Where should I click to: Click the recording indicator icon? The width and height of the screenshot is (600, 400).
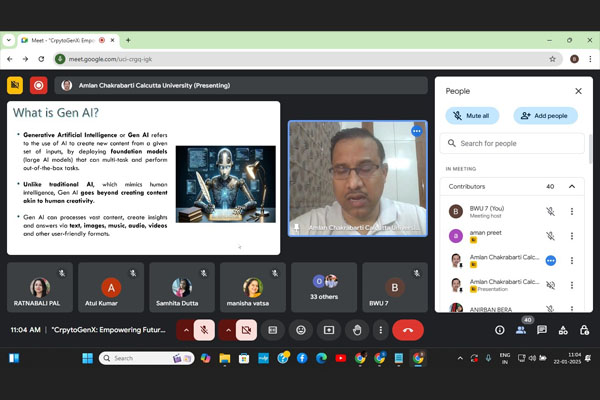[x=38, y=85]
